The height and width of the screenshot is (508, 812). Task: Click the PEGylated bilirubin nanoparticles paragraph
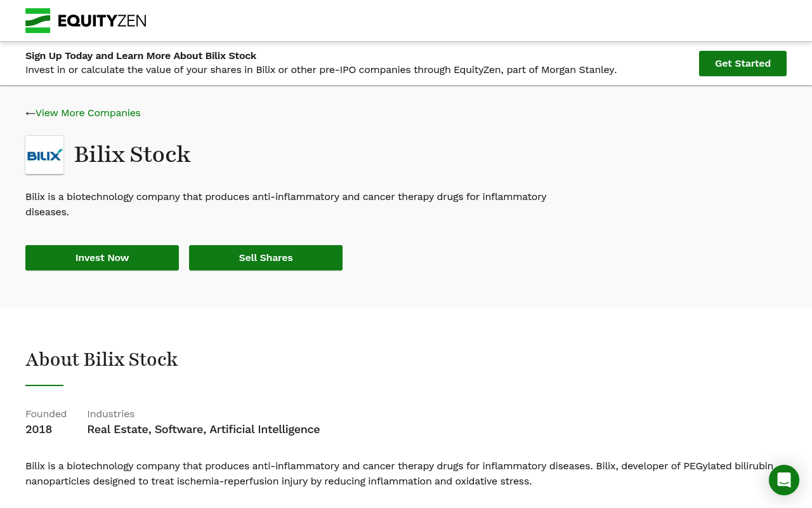pos(400,474)
